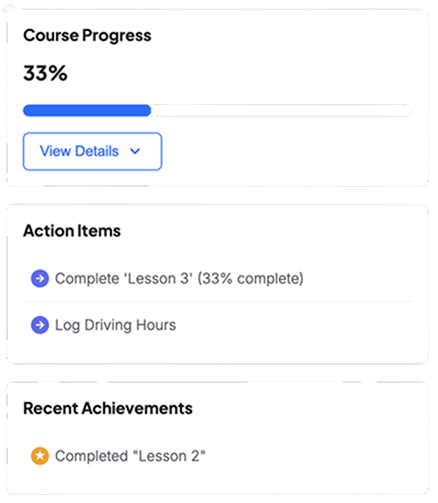438x503 pixels.
Task: Click the orange star achievement icon
Action: coord(40,458)
